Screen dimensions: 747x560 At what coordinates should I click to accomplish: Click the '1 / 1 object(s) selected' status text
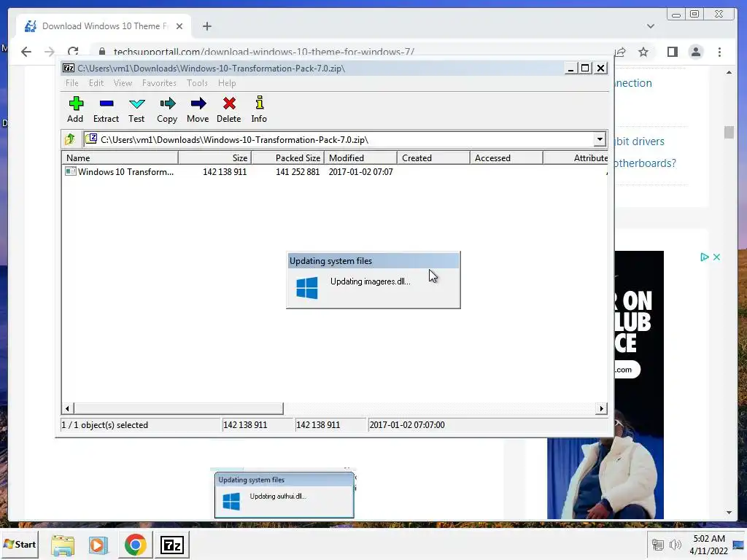coord(105,425)
